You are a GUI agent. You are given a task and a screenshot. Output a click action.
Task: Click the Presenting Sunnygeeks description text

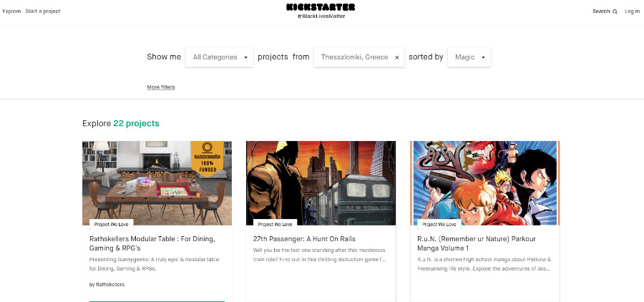[155, 264]
